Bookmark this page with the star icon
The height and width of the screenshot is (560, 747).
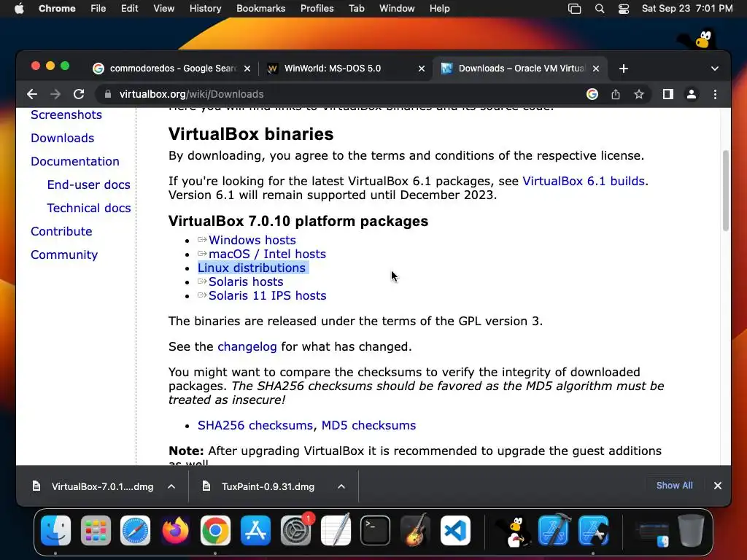coord(639,94)
